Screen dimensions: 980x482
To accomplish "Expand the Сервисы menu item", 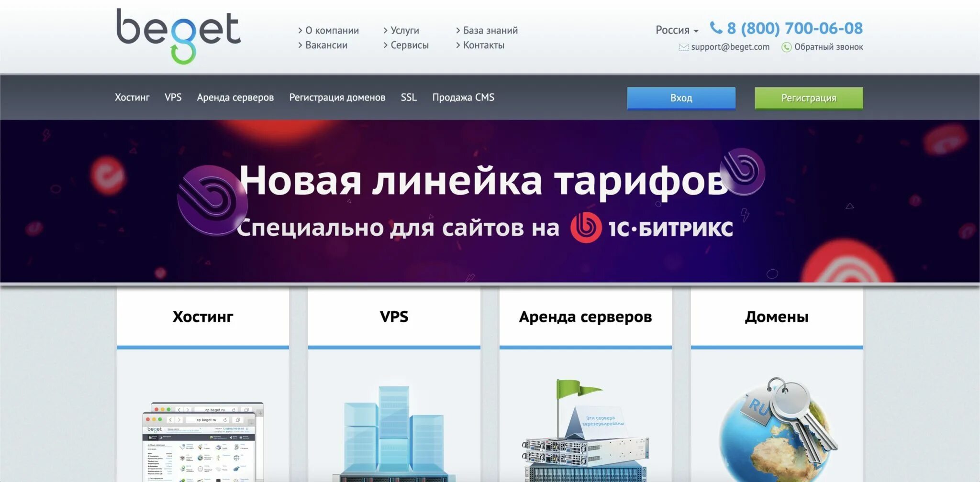I will 410,45.
